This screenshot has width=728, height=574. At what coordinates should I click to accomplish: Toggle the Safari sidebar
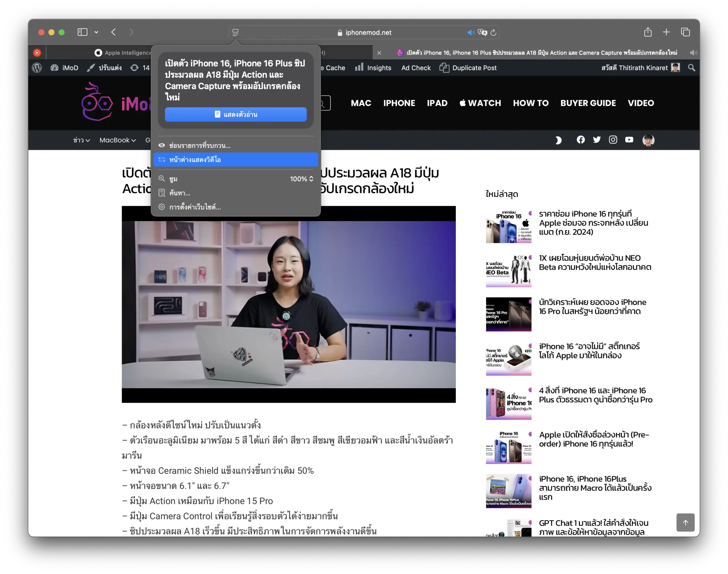(82, 32)
